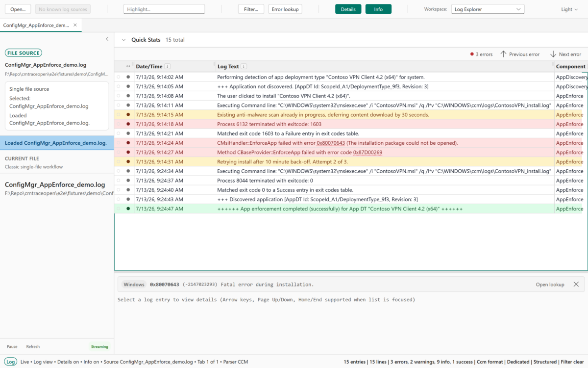Toggle the Info panel button
This screenshot has height=368, width=588.
coord(378,9)
